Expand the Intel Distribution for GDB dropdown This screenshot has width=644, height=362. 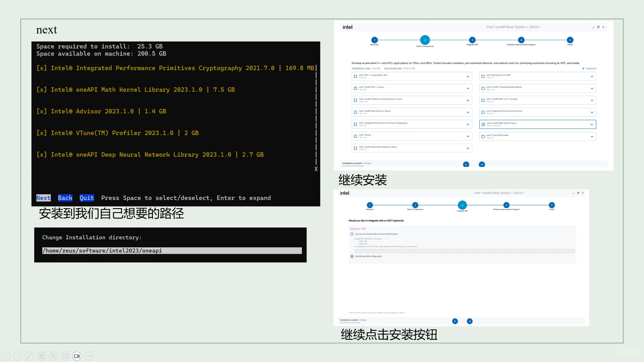pyautogui.click(x=591, y=76)
